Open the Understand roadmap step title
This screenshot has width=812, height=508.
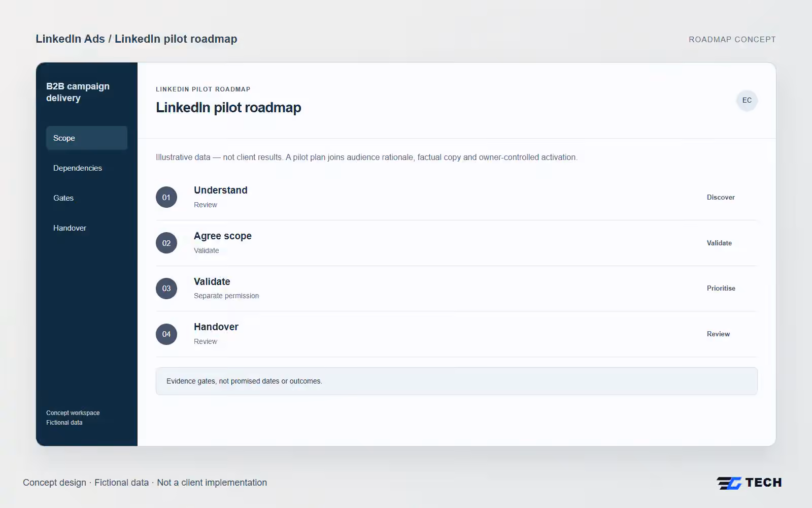[221, 190]
